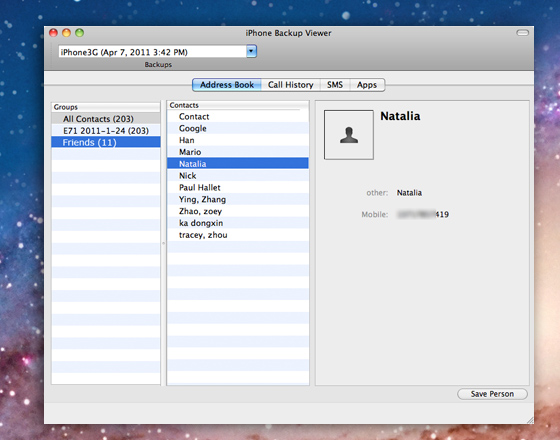This screenshot has height=440, width=560.
Task: Click the toolbar toggle pill button
Action: coord(522,33)
